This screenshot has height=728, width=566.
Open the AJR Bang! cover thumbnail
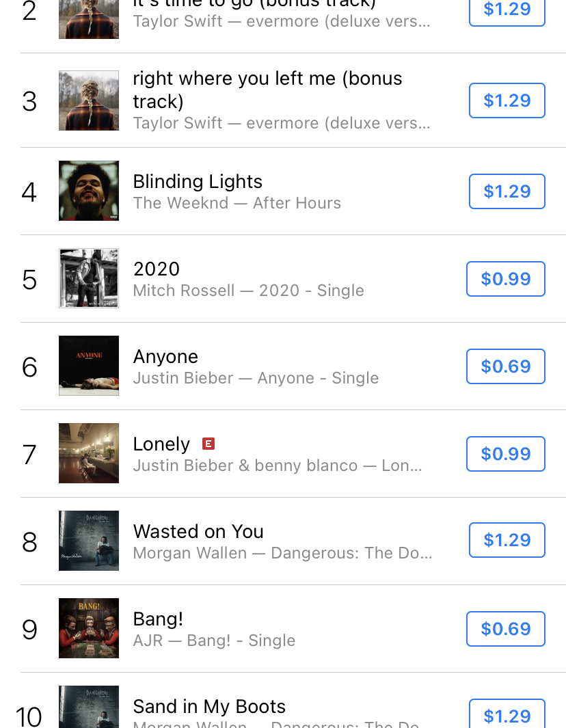coord(89,628)
